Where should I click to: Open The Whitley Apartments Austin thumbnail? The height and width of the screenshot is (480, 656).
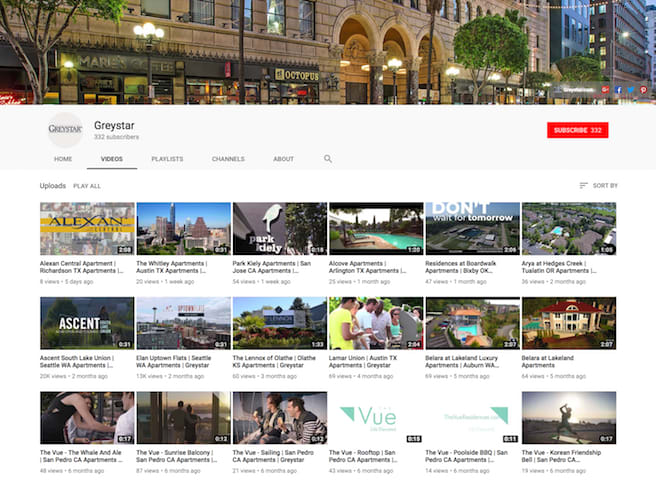tap(184, 228)
